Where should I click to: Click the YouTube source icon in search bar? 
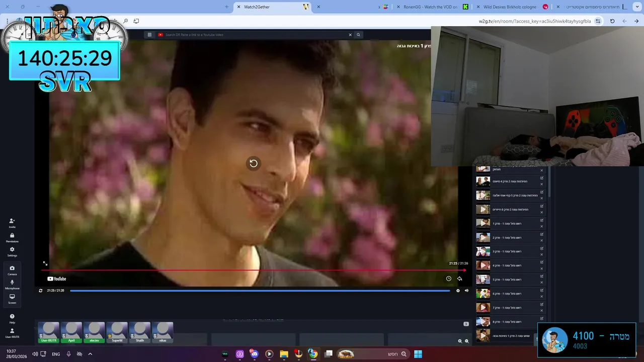160,35
